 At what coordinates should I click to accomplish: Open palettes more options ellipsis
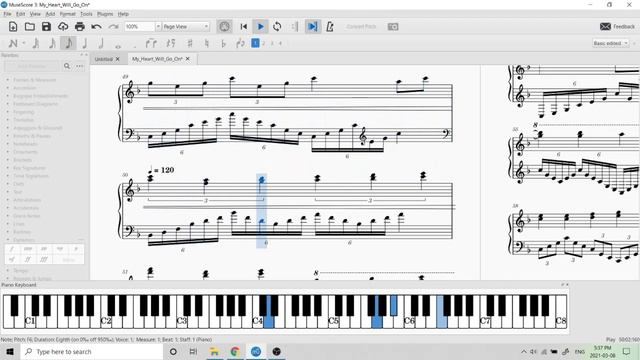[80, 66]
